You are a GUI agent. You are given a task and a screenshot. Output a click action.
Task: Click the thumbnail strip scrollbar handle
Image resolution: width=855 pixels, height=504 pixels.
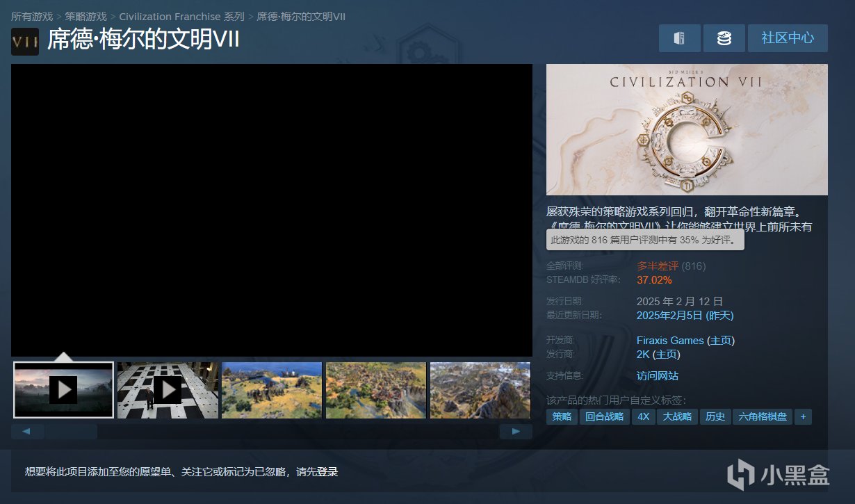coord(71,432)
